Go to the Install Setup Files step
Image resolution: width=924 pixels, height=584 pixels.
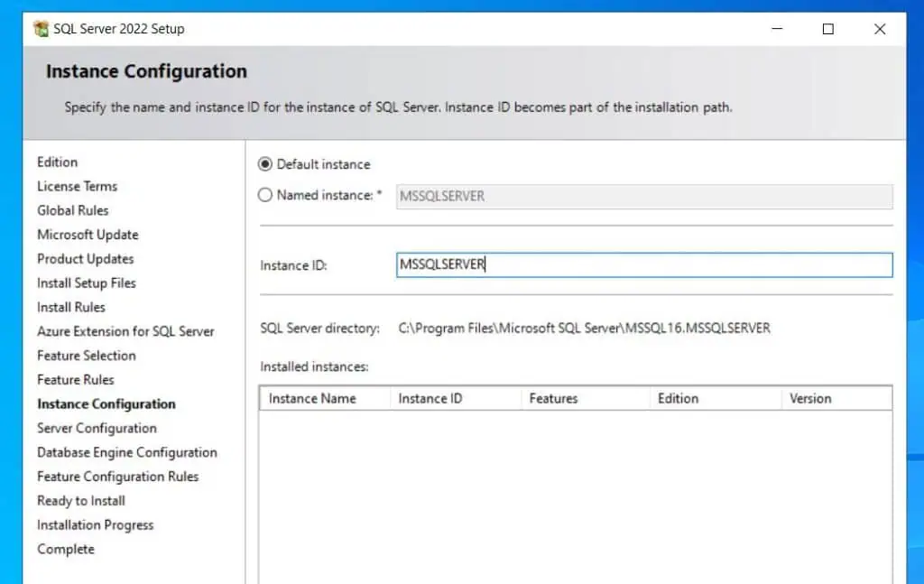coord(87,283)
